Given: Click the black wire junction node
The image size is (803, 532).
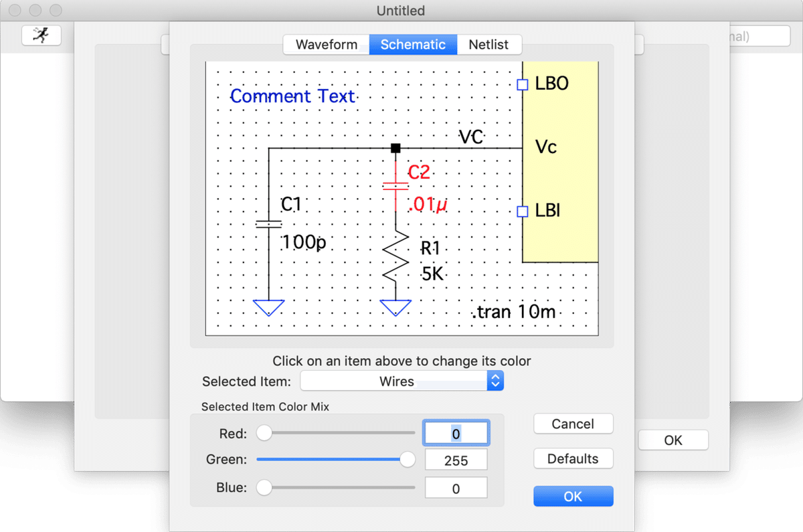Looking at the screenshot, I should coord(395,148).
